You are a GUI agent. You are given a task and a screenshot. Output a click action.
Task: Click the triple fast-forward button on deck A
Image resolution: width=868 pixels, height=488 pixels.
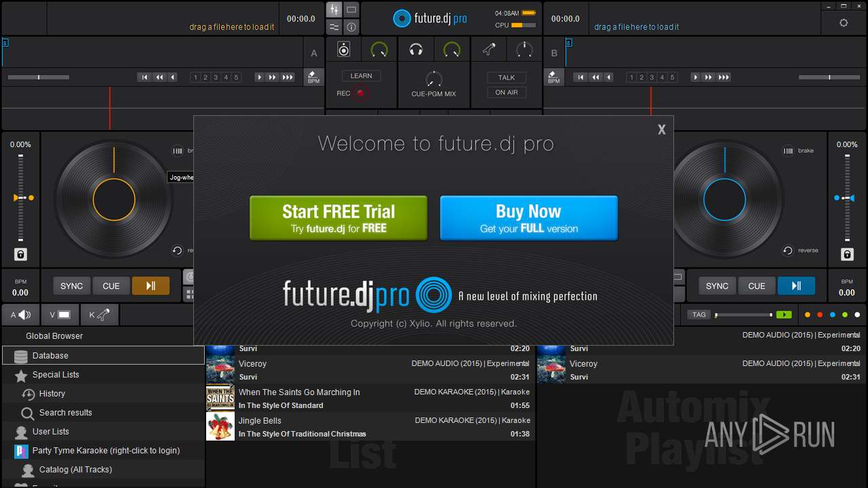[x=288, y=77]
